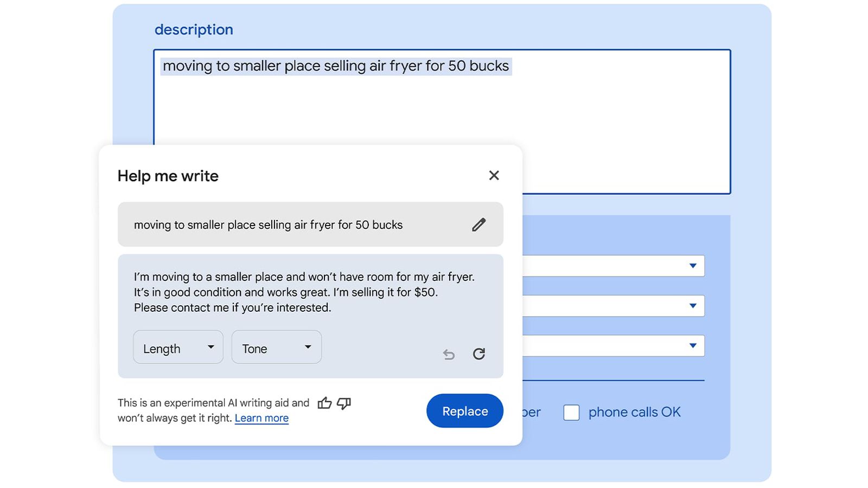Expand the topmost select box behind the dialog

[x=693, y=266]
